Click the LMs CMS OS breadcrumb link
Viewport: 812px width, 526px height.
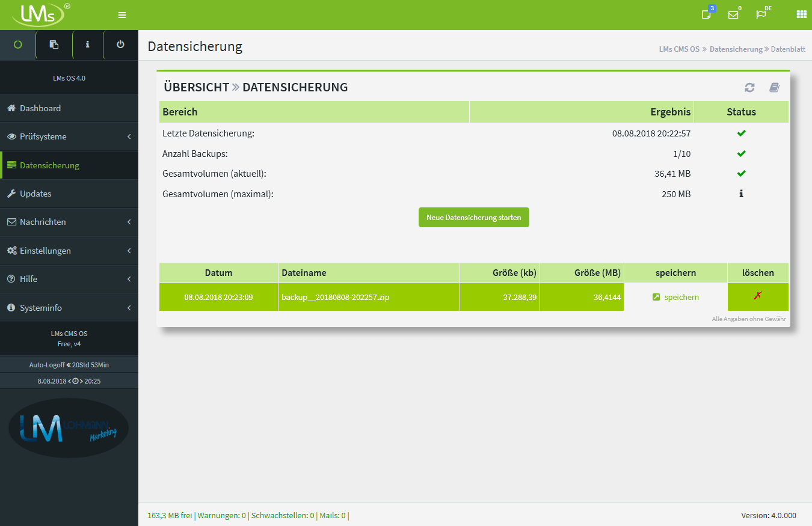pyautogui.click(x=679, y=49)
